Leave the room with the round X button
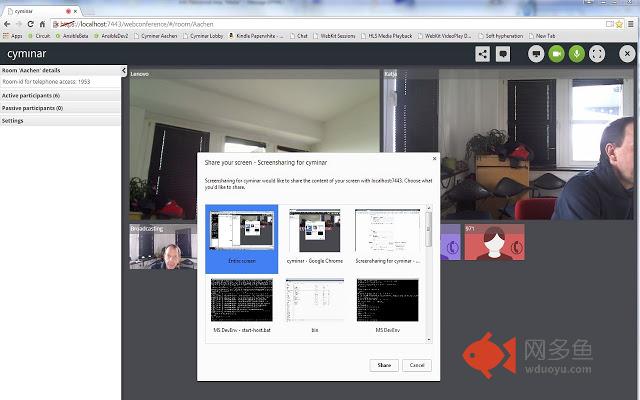640x400 pixels. click(x=627, y=54)
